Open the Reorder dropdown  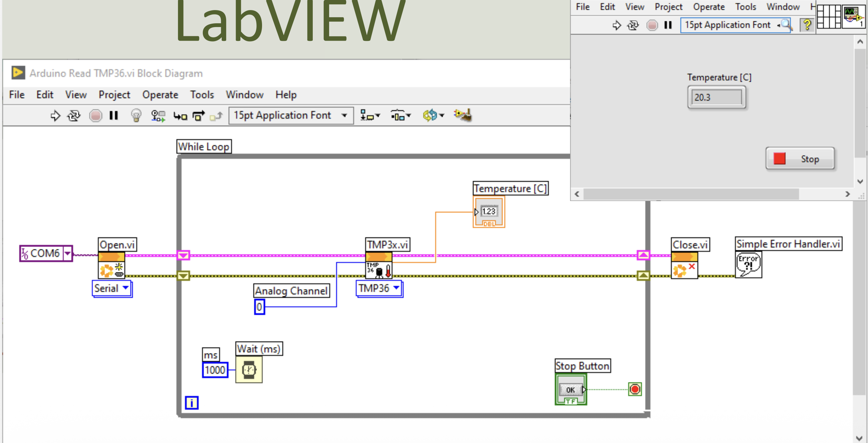[433, 116]
